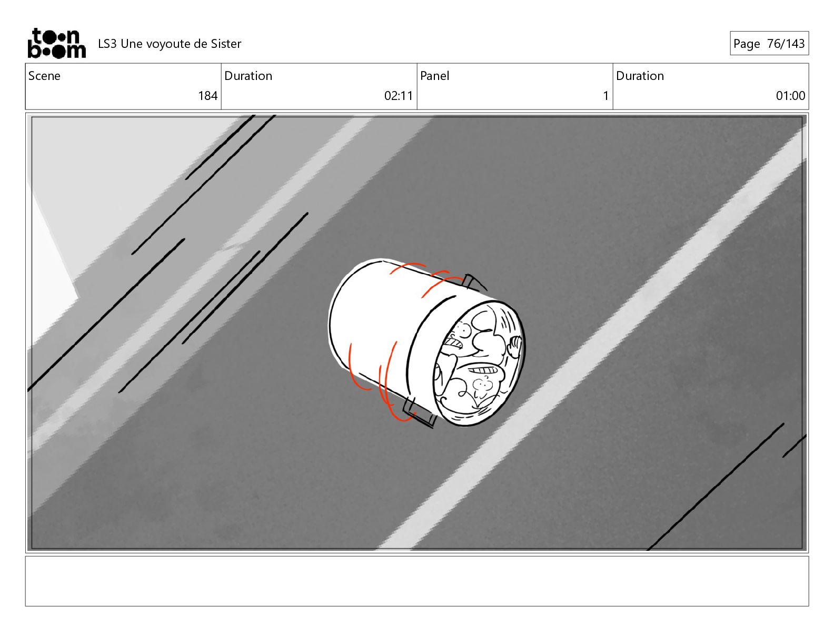834x644 pixels.
Task: Click the Toon Boom logo
Action: coord(56,43)
